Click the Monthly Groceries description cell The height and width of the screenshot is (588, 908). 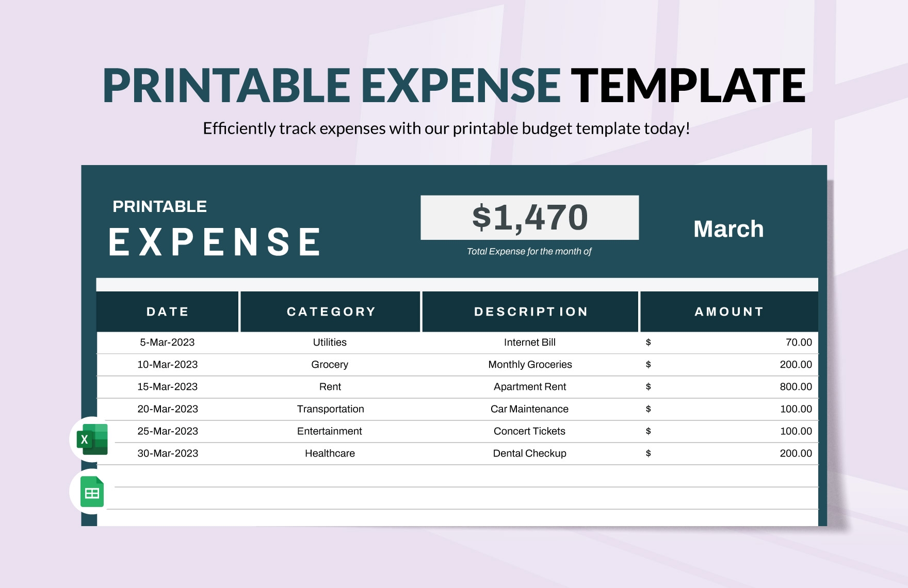(x=530, y=365)
